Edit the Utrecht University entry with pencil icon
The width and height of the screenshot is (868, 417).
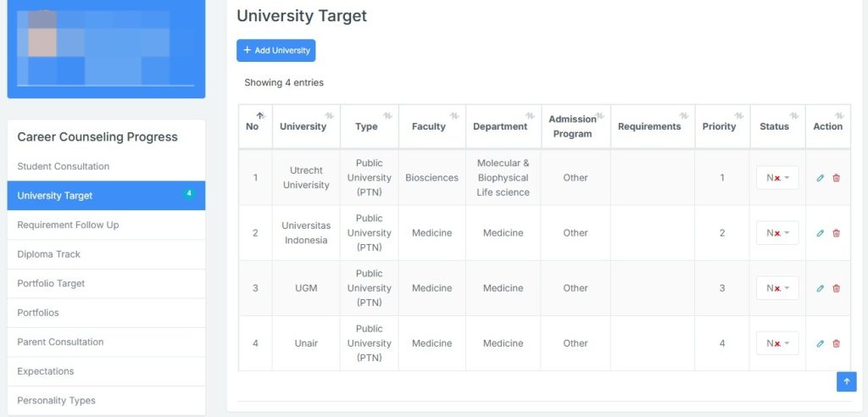pos(821,178)
